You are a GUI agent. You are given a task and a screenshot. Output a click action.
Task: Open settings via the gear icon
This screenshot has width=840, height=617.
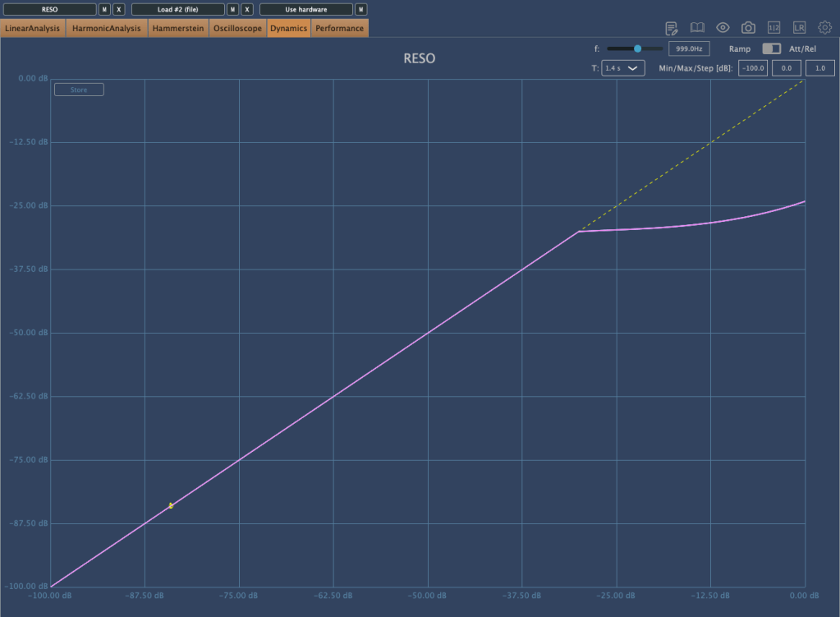tap(824, 28)
